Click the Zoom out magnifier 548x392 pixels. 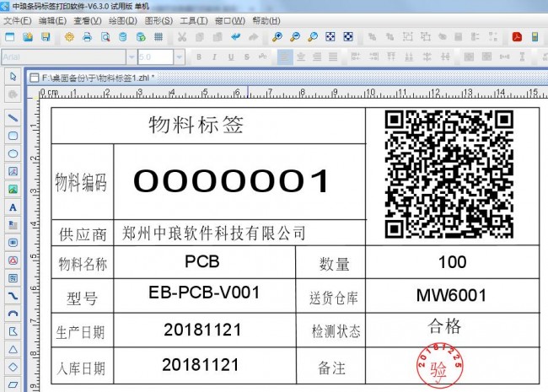295,37
